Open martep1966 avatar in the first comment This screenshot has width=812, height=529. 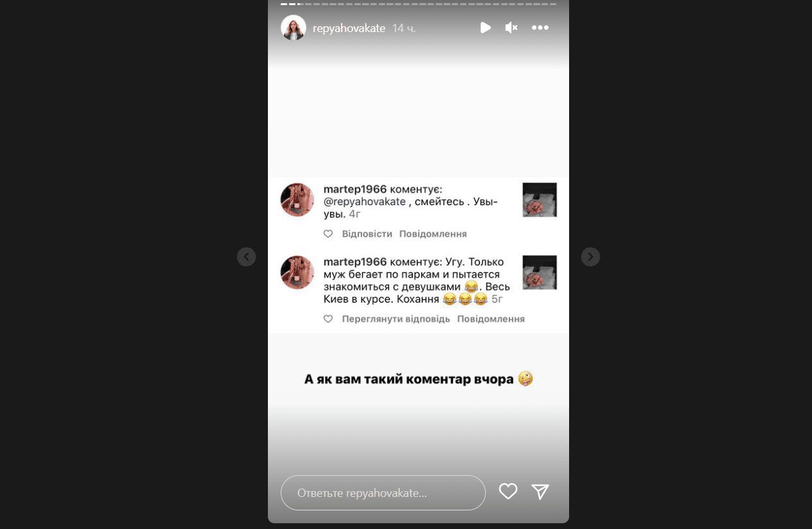pyautogui.click(x=297, y=199)
